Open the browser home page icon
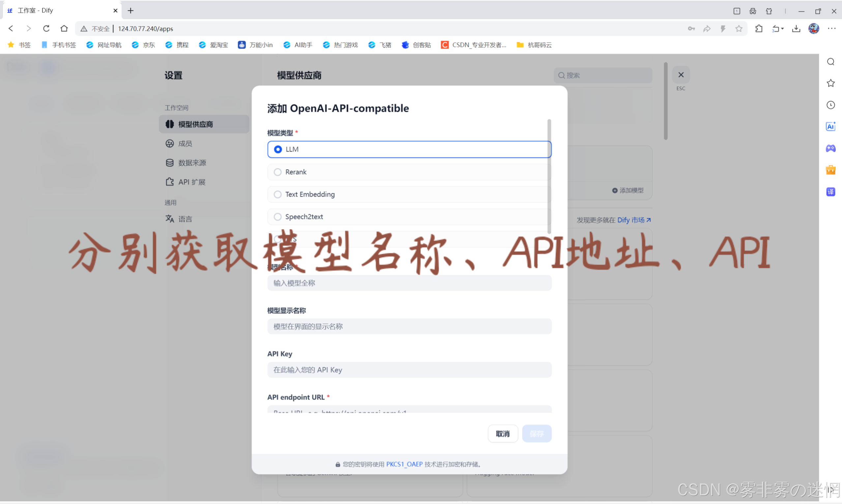 click(64, 29)
